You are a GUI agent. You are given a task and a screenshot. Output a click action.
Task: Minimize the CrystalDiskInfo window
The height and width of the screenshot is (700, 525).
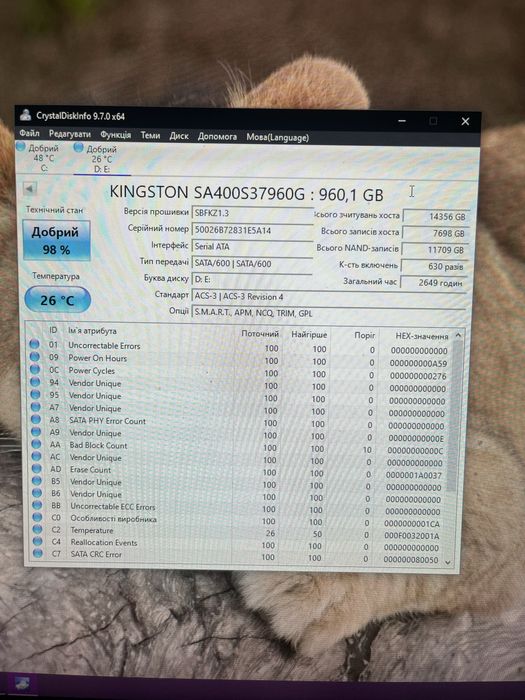click(402, 121)
